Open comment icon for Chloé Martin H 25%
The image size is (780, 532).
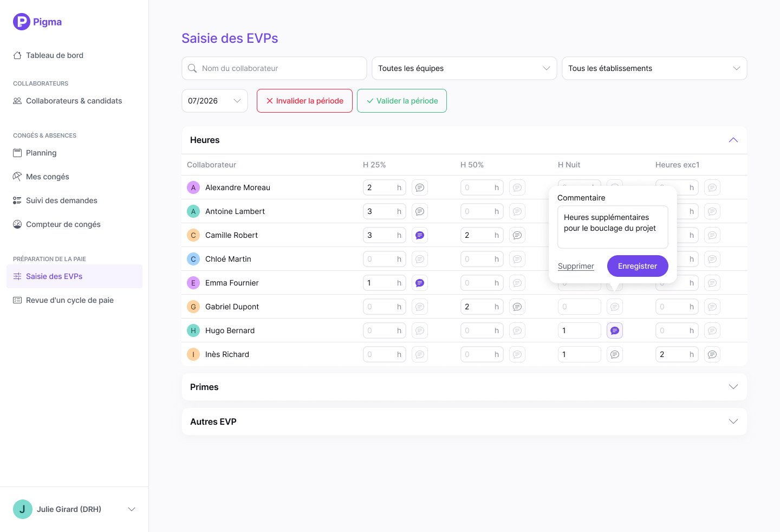tap(420, 259)
